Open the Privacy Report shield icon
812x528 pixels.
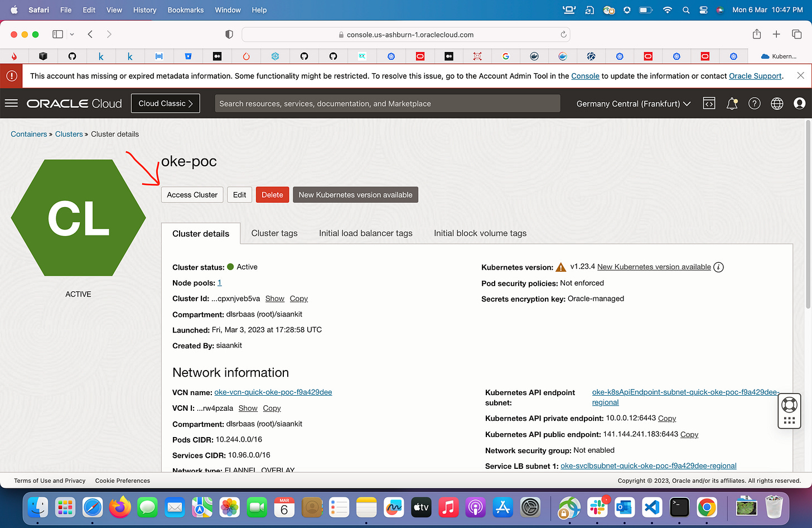click(229, 34)
